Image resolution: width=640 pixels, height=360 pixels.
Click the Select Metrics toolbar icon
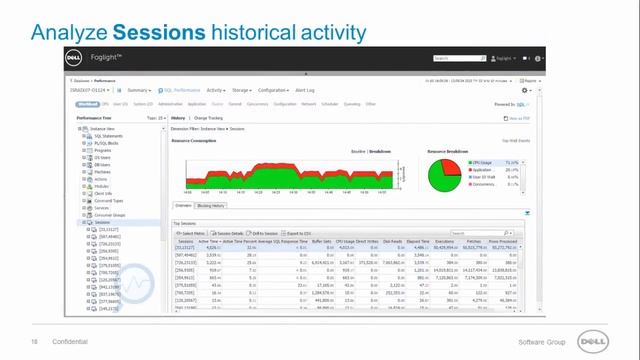click(x=178, y=233)
